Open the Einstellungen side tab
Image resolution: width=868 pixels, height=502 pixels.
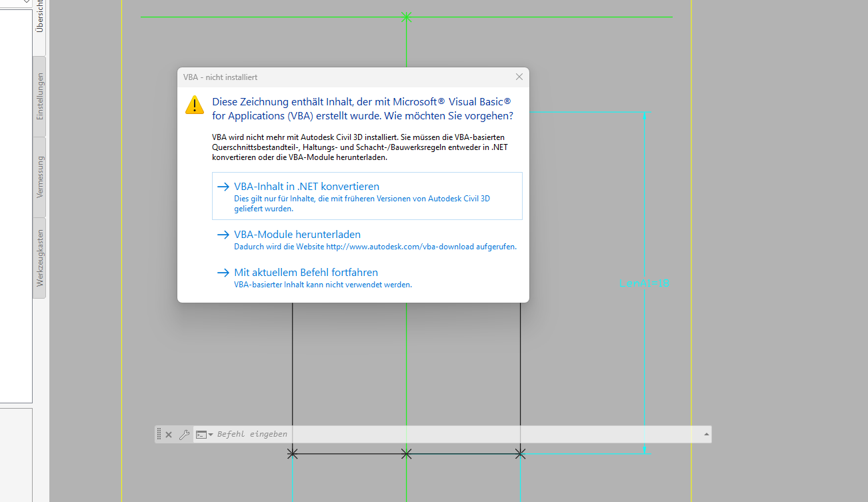(x=39, y=97)
